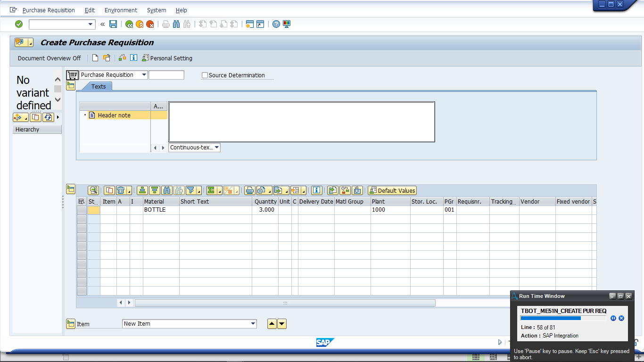
Task: Select the first item row selector
Action: (82, 210)
